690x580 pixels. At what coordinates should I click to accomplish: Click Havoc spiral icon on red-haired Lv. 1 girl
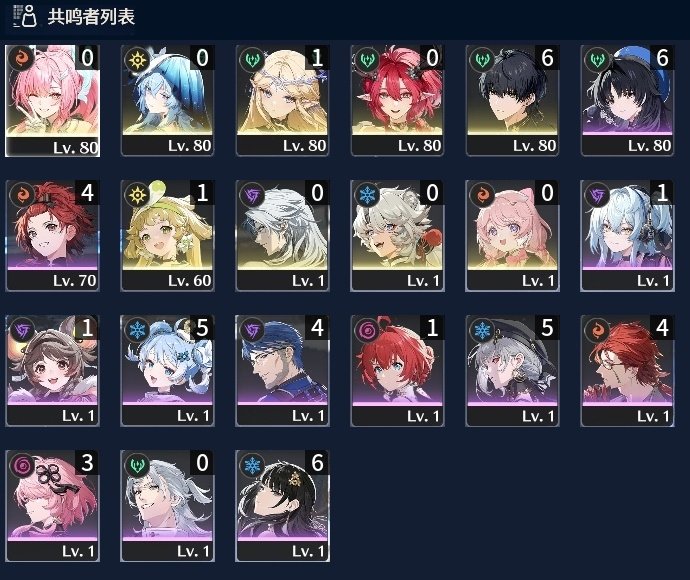[x=367, y=329]
